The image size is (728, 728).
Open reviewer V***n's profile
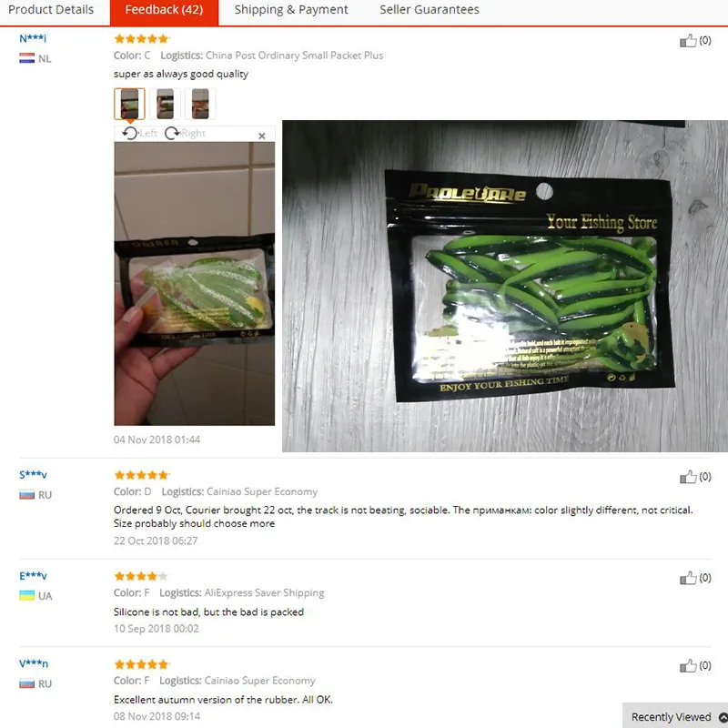[x=34, y=663]
